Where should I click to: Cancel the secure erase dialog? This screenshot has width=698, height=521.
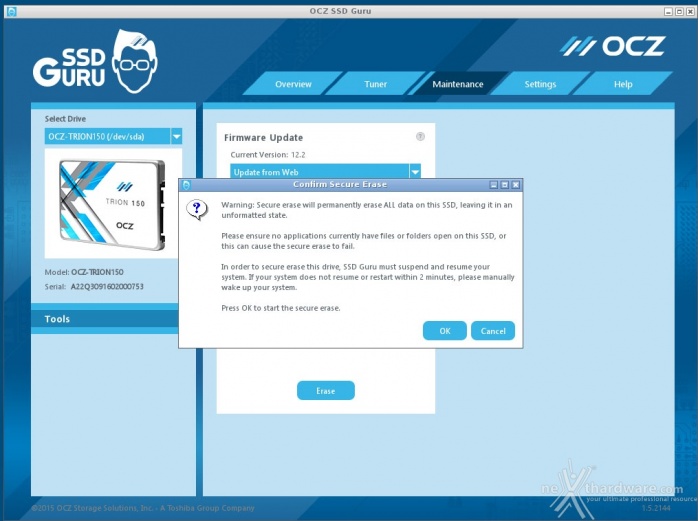(x=493, y=331)
